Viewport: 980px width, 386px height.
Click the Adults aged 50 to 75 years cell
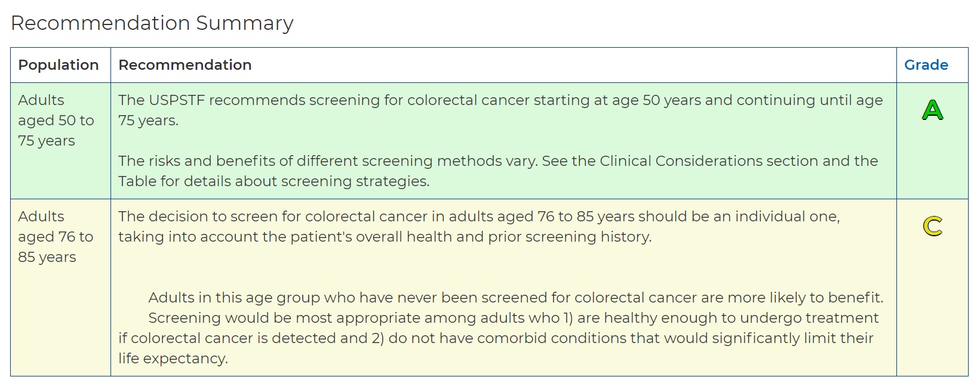(x=60, y=141)
